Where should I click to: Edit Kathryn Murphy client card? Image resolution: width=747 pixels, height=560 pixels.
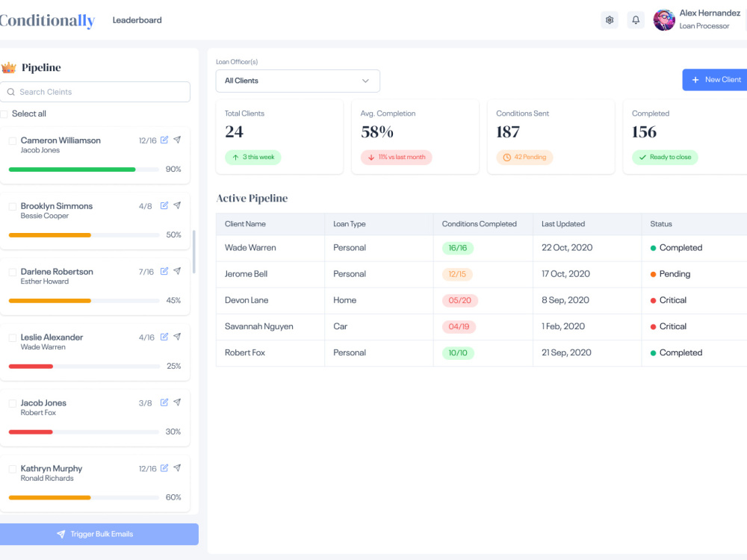(164, 469)
